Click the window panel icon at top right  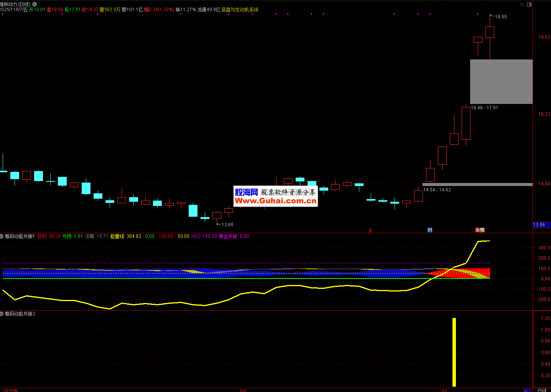click(x=529, y=4)
